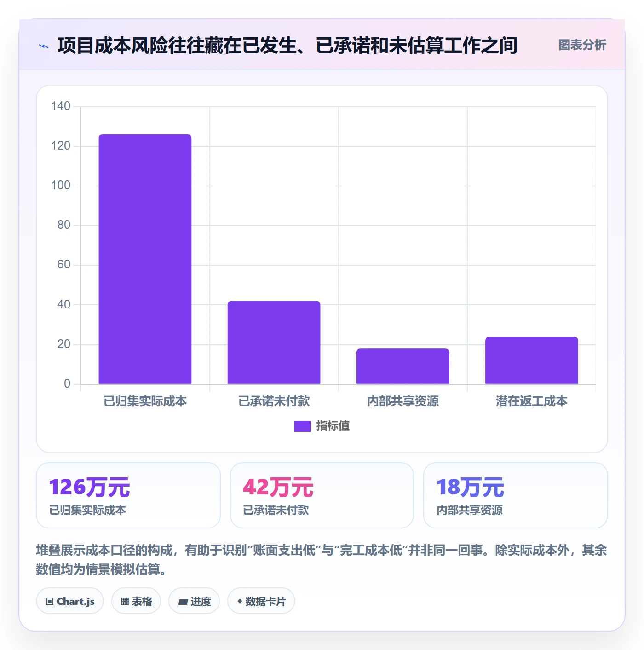644x650 pixels.
Task: Click the y-axis value 80
Action: (x=64, y=225)
